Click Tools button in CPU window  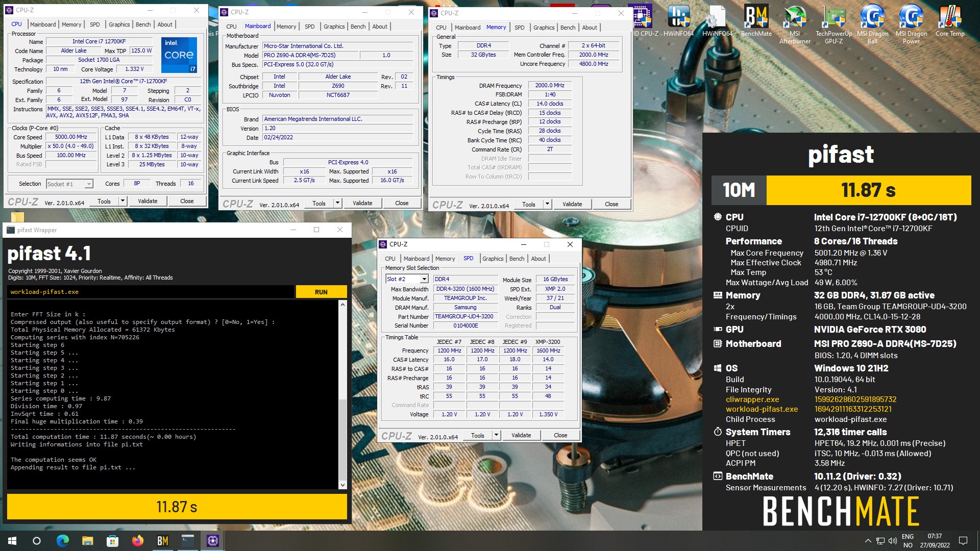(104, 201)
